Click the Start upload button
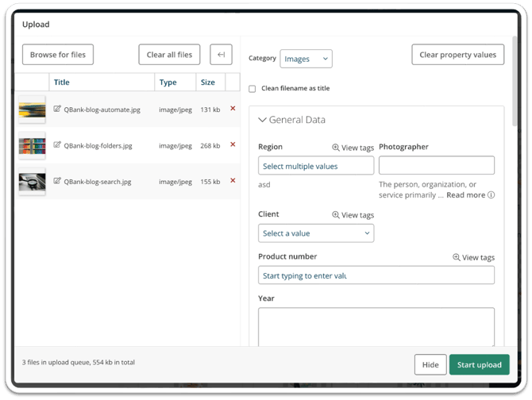532x400 pixels. (479, 365)
